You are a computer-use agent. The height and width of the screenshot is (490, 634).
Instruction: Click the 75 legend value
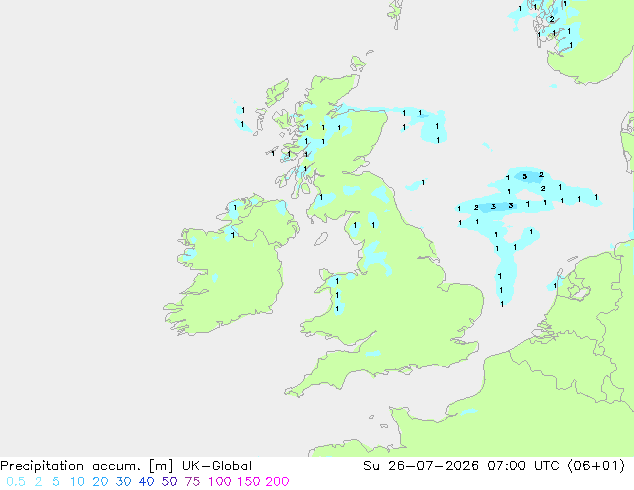click(x=192, y=482)
